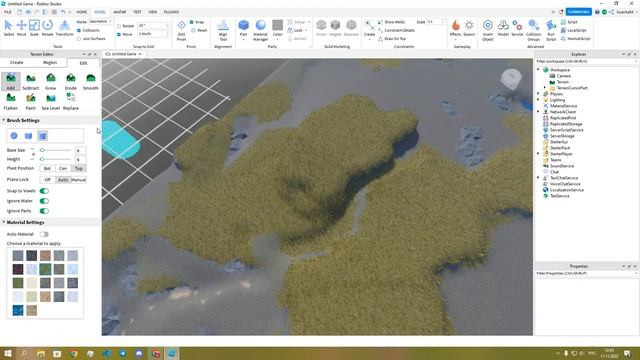Expand the Players tree node
Viewport: 640px width, 360px height.
click(x=538, y=94)
